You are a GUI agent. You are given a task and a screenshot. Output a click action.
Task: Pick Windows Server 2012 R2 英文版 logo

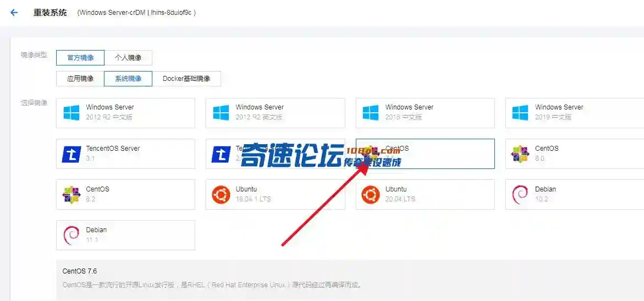coord(221,113)
